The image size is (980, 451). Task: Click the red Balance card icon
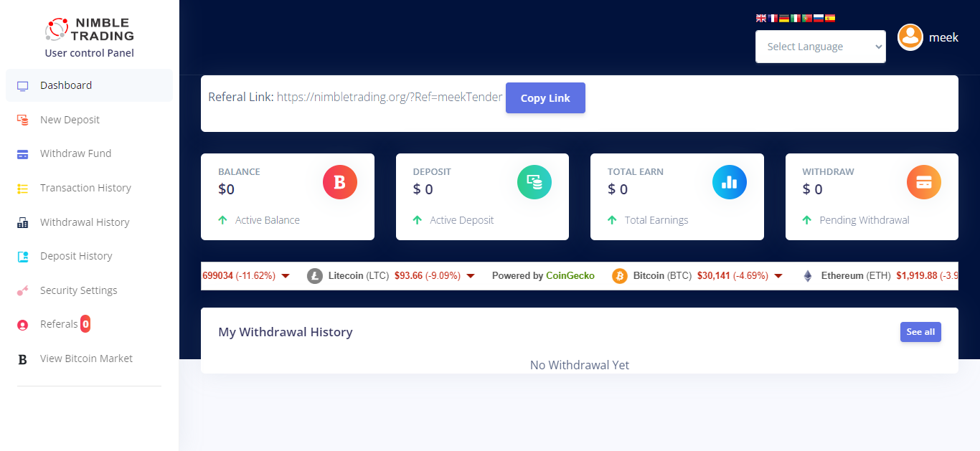[339, 182]
